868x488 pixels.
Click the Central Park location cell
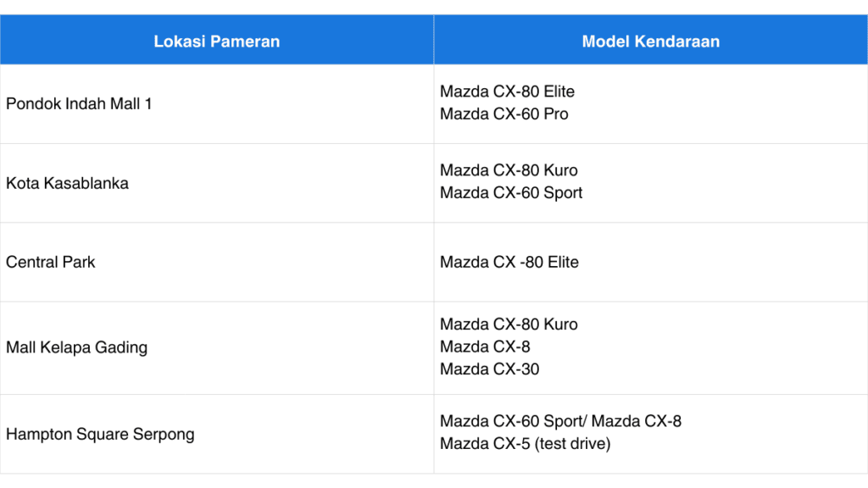[x=50, y=262]
